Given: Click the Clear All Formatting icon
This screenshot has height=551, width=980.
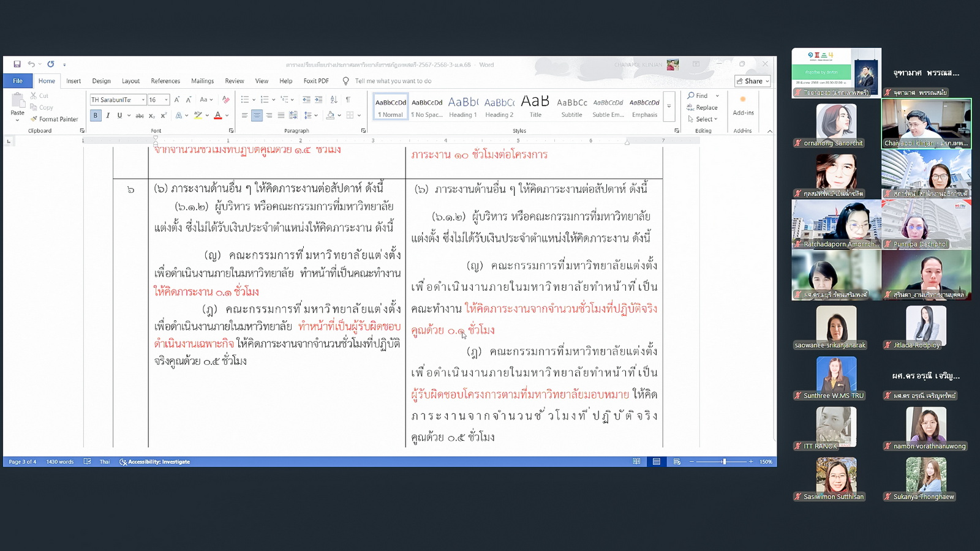Looking at the screenshot, I should (226, 100).
